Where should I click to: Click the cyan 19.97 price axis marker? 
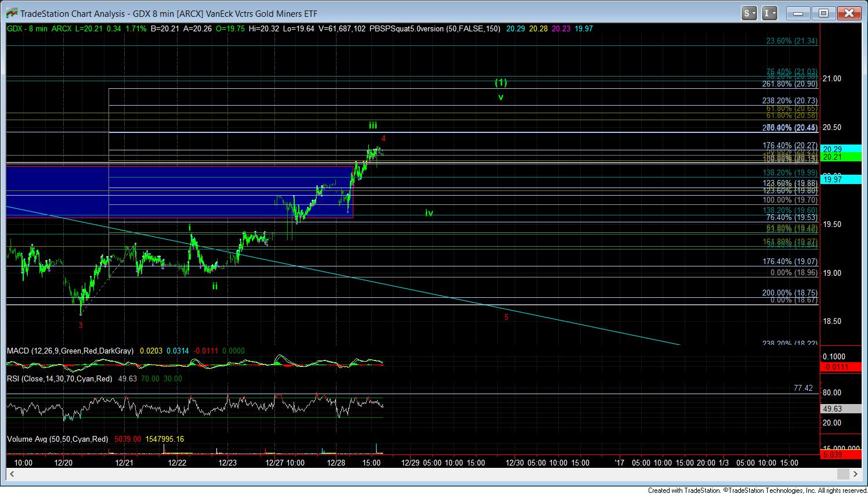[841, 180]
